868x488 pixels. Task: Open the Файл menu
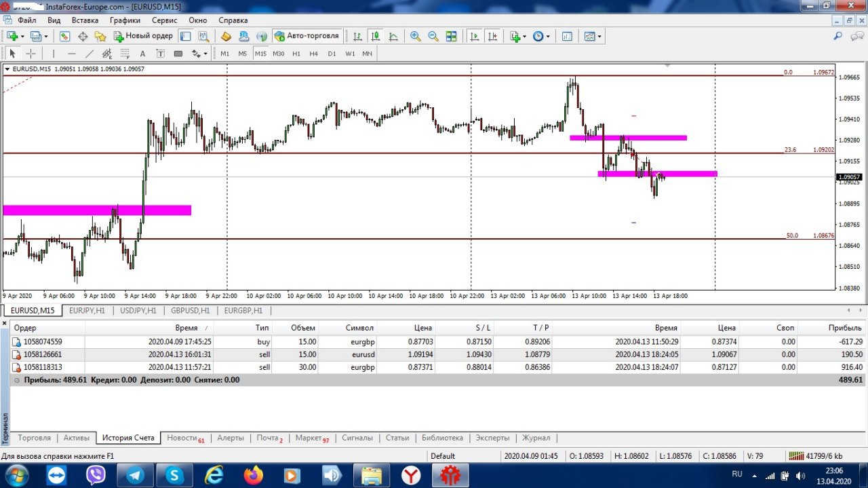click(x=27, y=20)
